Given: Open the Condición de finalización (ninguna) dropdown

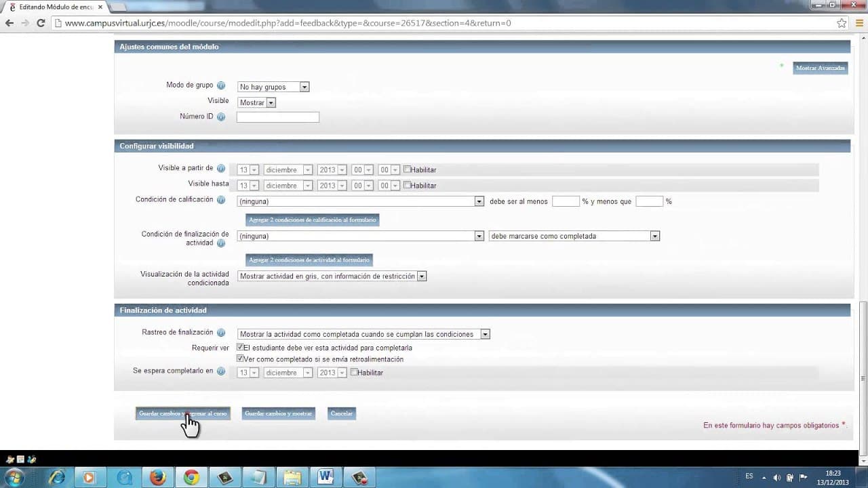Looking at the screenshot, I should pyautogui.click(x=360, y=236).
